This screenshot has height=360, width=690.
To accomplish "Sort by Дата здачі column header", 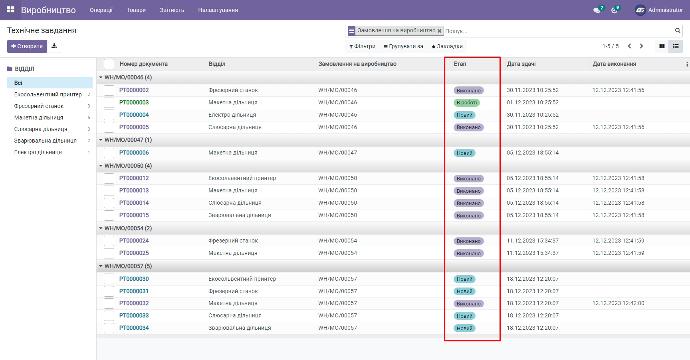I will tap(521, 64).
